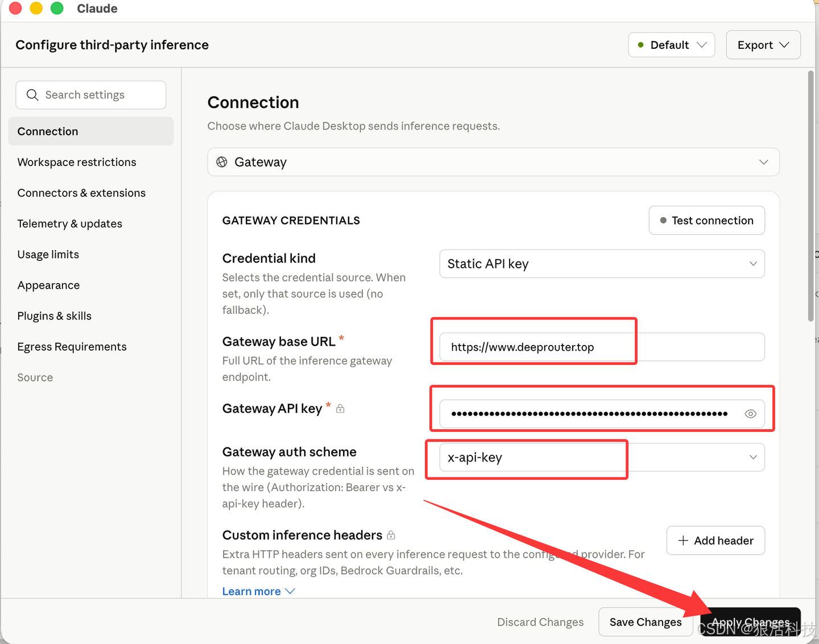
Task: Go to Connectors & extensions
Action: click(x=81, y=193)
